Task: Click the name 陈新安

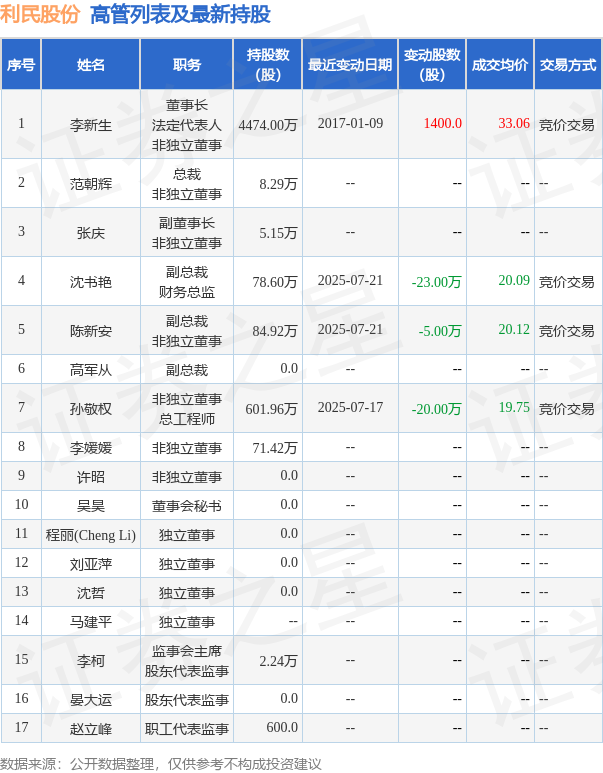Action: pos(91,331)
